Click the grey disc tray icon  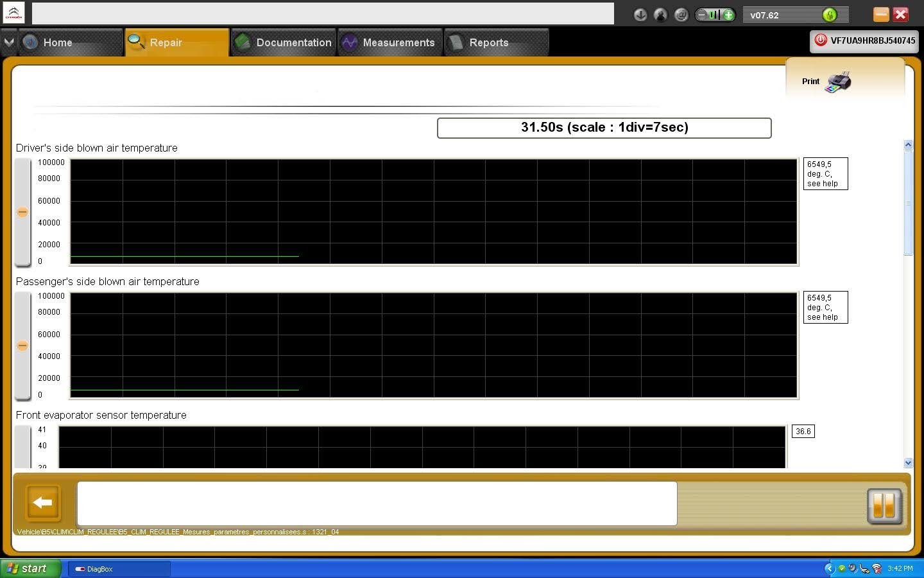click(x=853, y=568)
